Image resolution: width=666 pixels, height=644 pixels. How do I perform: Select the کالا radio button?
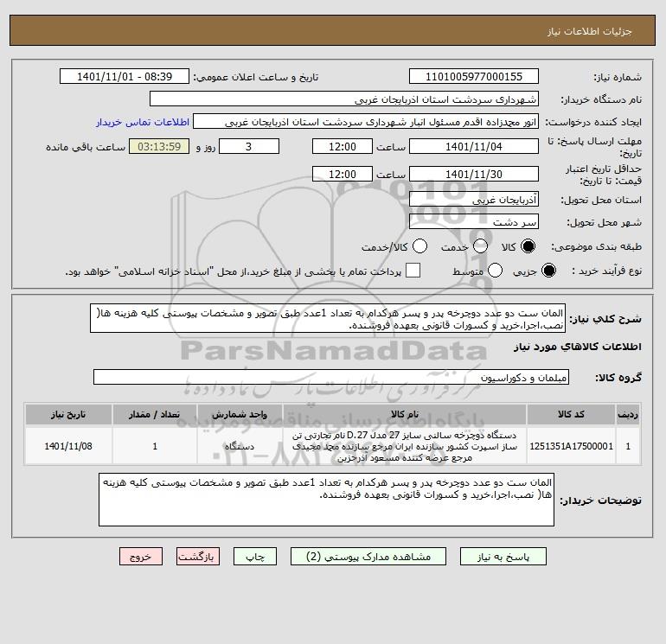tap(528, 246)
